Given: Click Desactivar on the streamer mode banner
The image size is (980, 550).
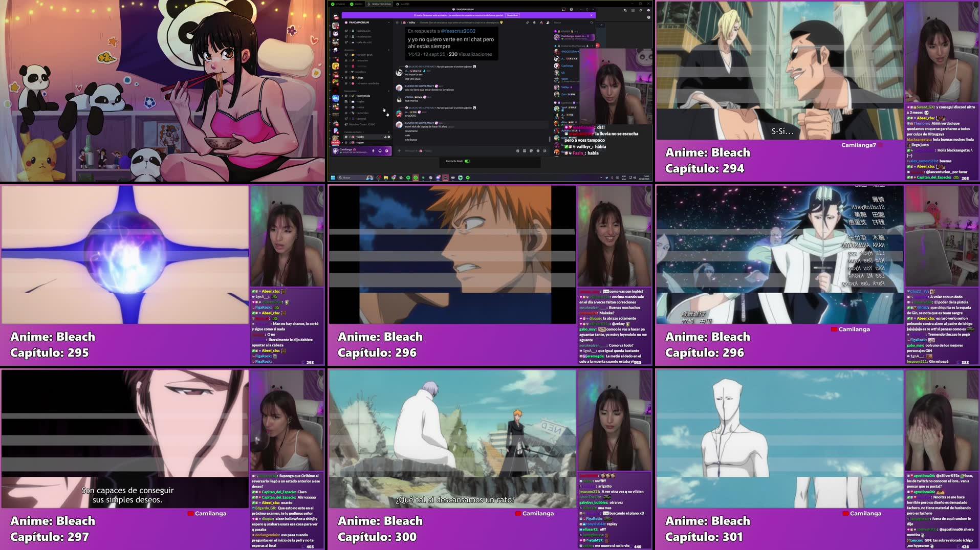Looking at the screenshot, I should 512,16.
